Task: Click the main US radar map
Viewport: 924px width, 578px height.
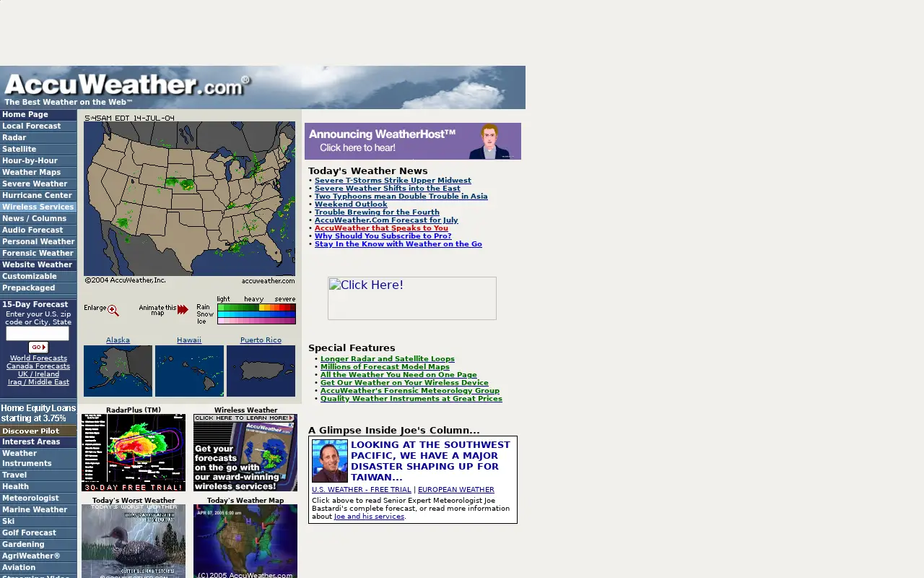Action: pyautogui.click(x=189, y=199)
